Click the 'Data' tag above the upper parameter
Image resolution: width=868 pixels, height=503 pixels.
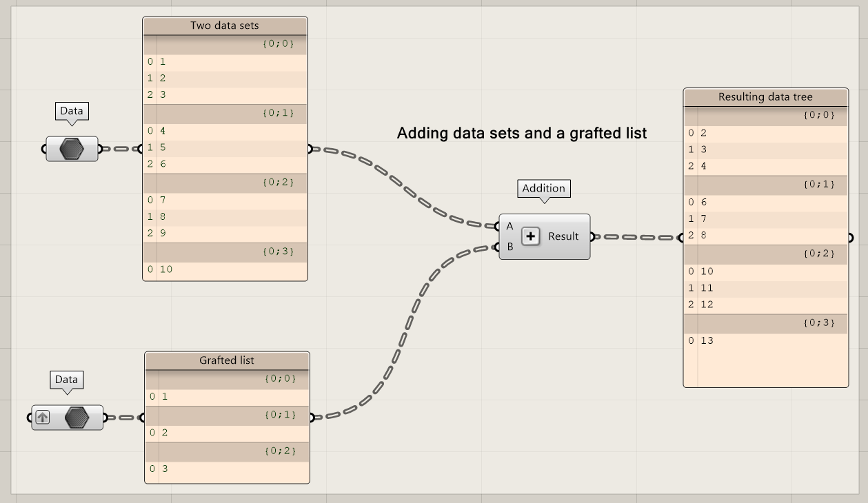(72, 111)
